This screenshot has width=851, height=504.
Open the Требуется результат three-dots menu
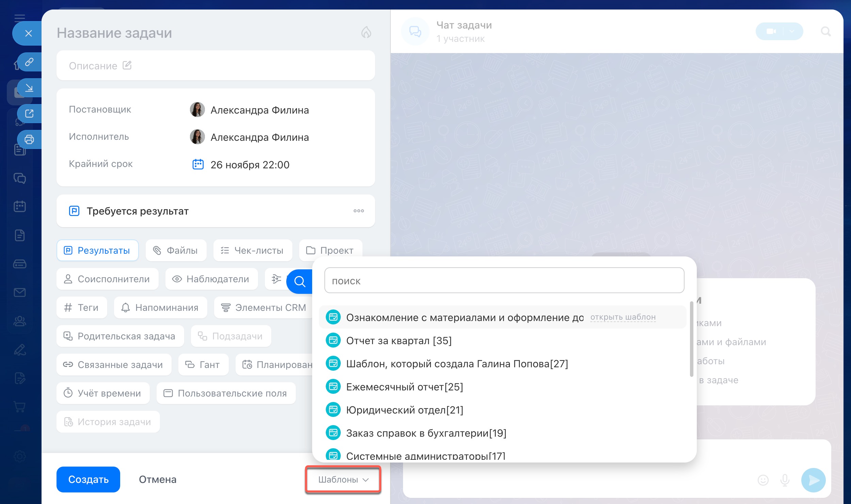358,211
